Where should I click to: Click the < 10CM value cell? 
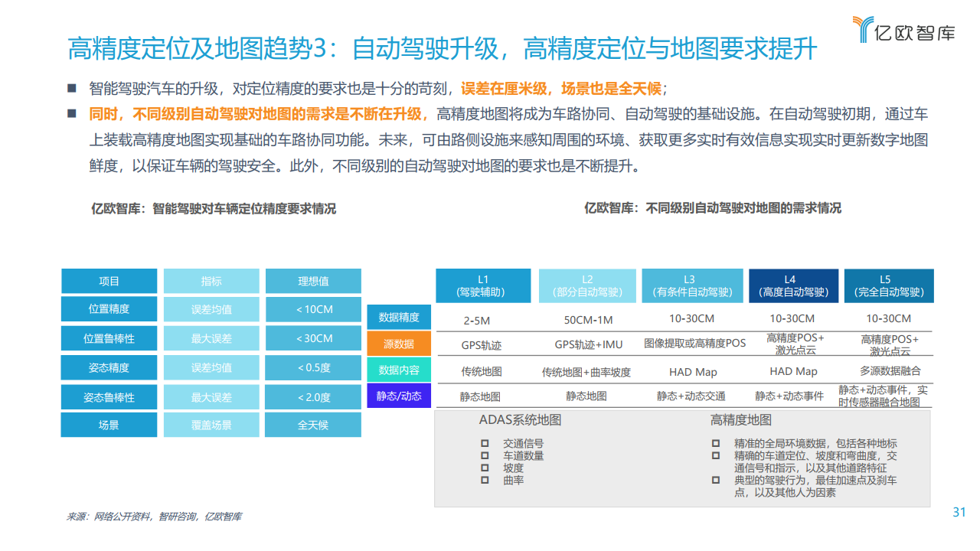(313, 309)
